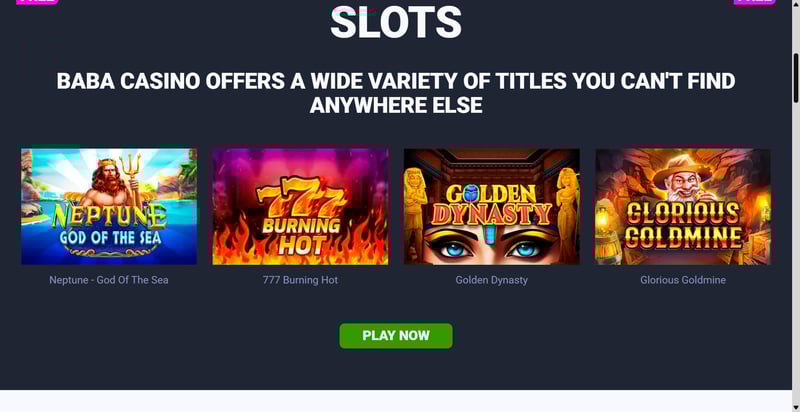Click the Glorious Goldmine caption text
Screen dimensions: 800x412
(683, 280)
